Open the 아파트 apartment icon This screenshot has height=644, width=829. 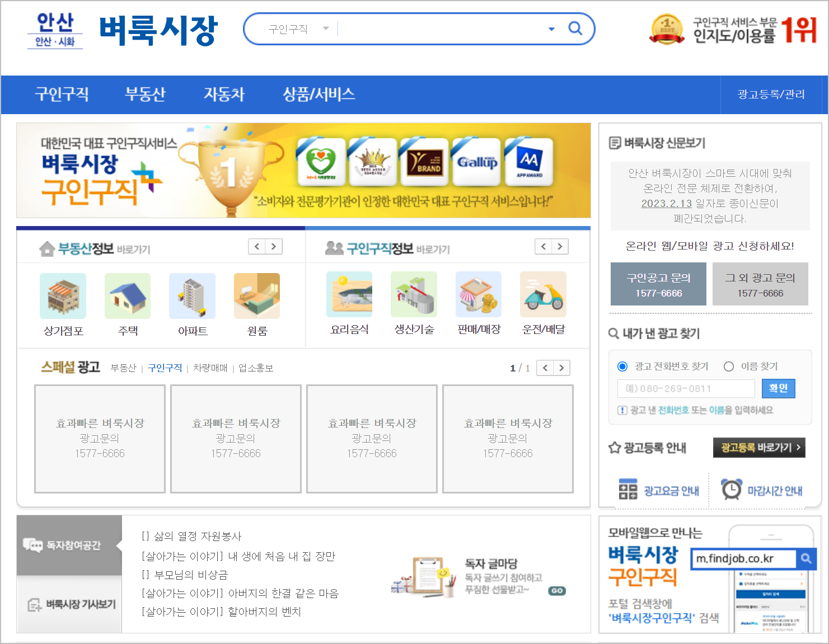pyautogui.click(x=193, y=296)
